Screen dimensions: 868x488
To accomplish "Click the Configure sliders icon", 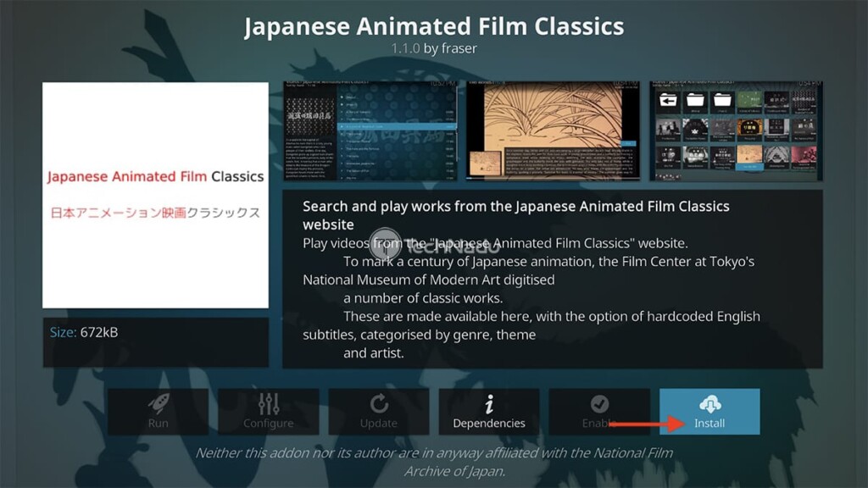I will coord(269,404).
